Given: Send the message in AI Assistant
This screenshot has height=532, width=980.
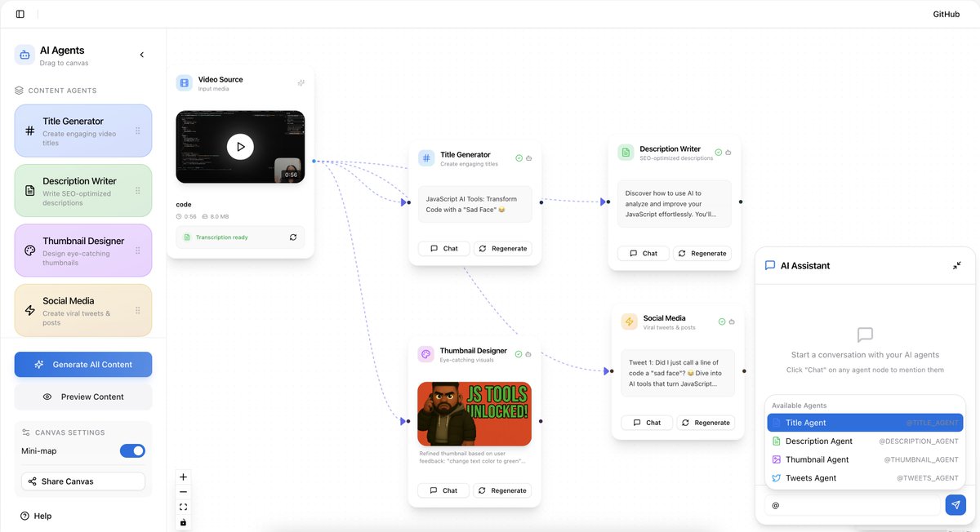Looking at the screenshot, I should click(x=955, y=505).
